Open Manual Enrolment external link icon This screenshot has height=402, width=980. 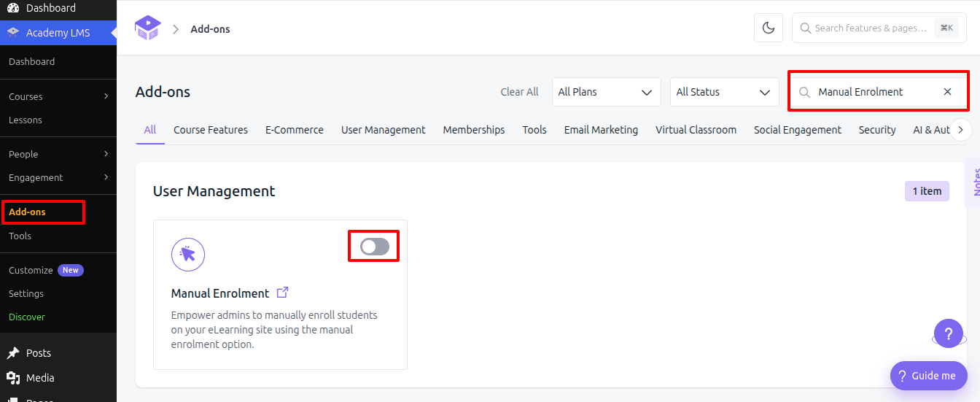click(x=283, y=293)
